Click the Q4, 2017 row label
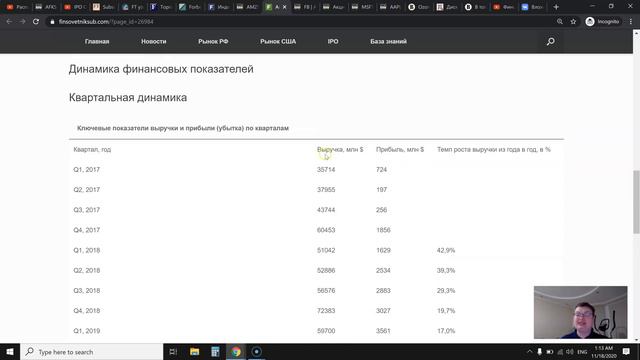640x360 pixels. tap(87, 230)
